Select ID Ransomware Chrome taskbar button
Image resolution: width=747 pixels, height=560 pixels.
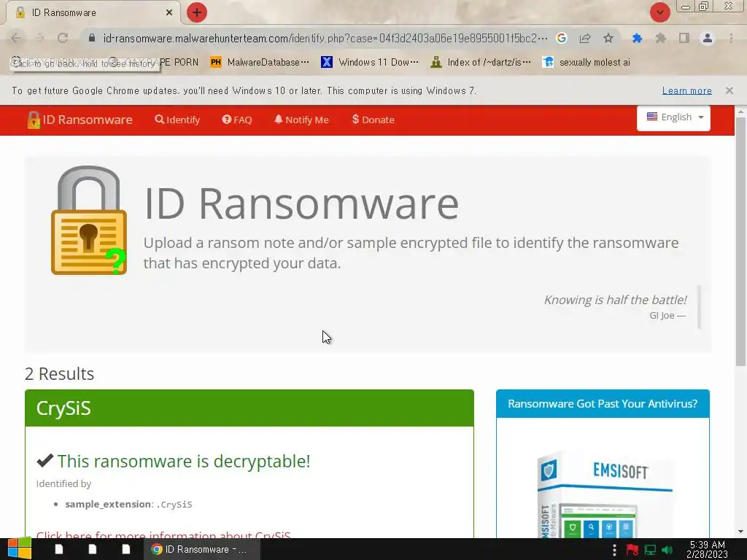(202, 549)
